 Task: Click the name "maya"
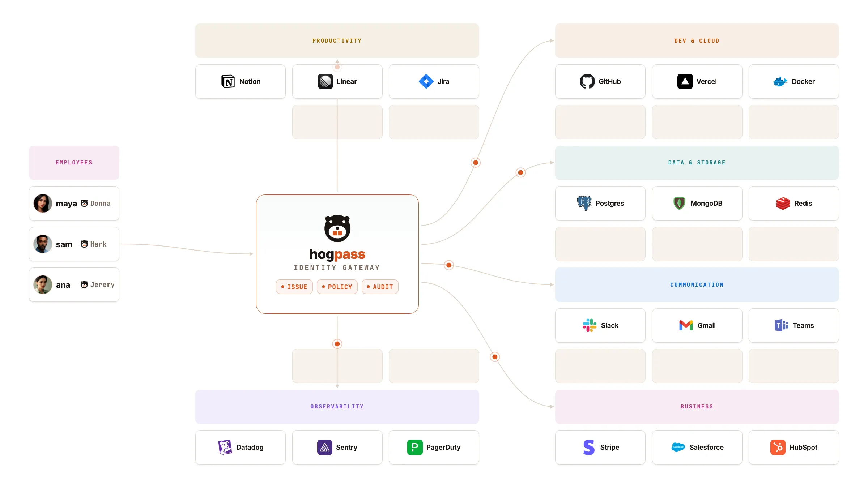tap(67, 204)
